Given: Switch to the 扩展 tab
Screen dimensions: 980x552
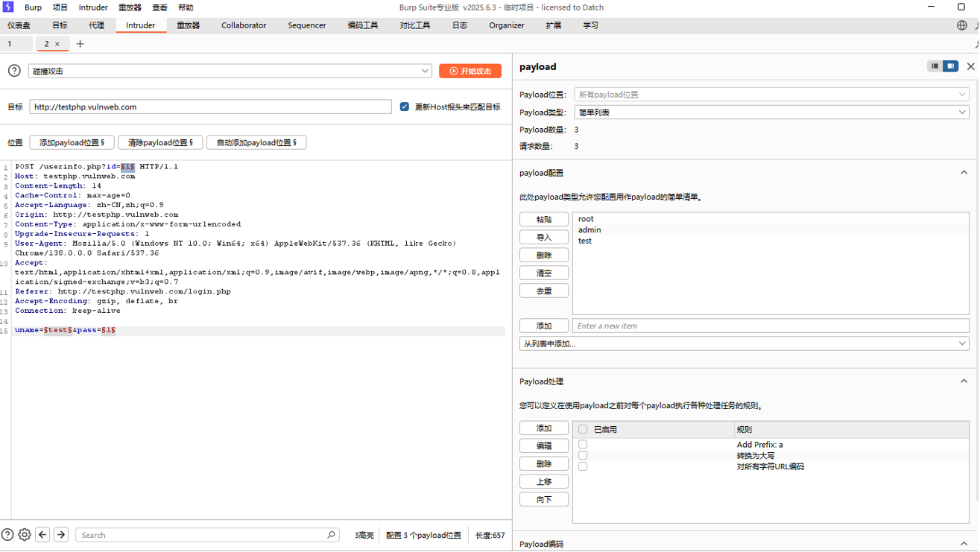Looking at the screenshot, I should pos(553,25).
